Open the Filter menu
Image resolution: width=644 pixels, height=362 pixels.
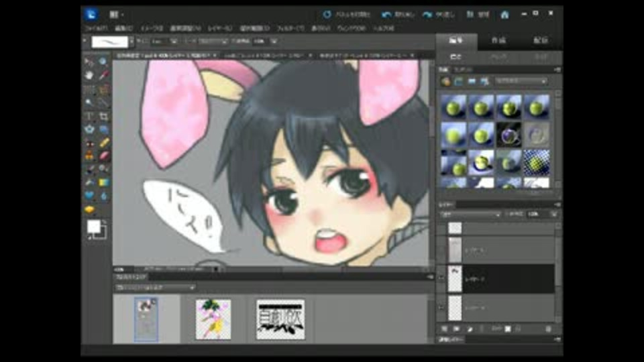click(290, 28)
